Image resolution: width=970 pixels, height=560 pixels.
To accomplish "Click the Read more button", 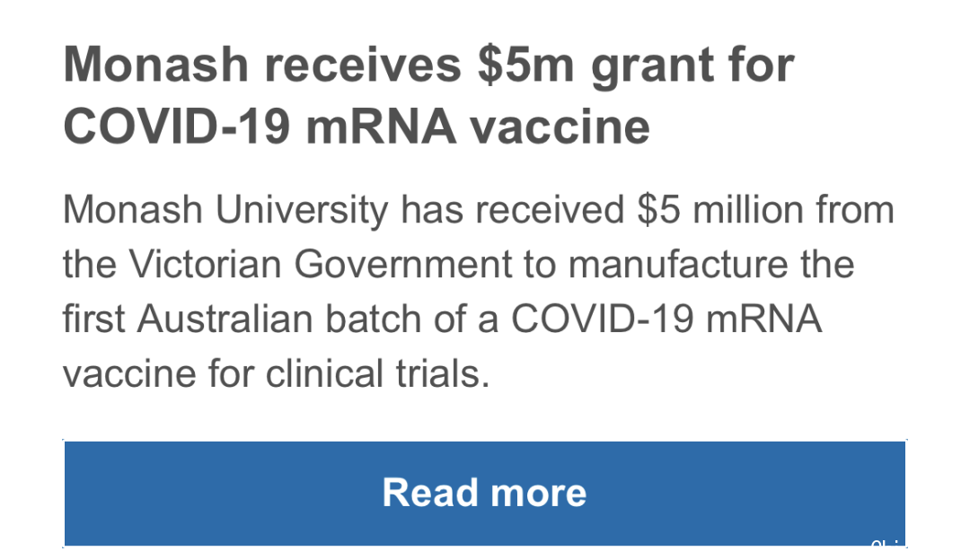I will (484, 494).
